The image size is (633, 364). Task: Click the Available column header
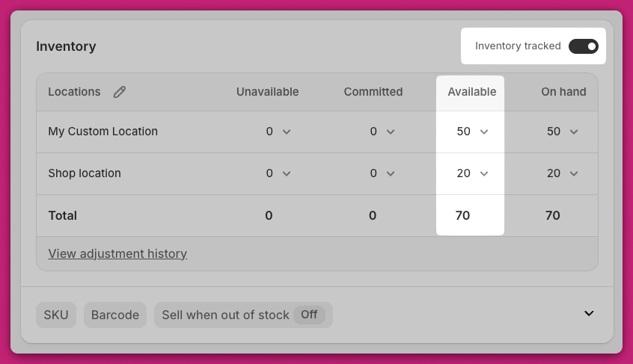[471, 92]
